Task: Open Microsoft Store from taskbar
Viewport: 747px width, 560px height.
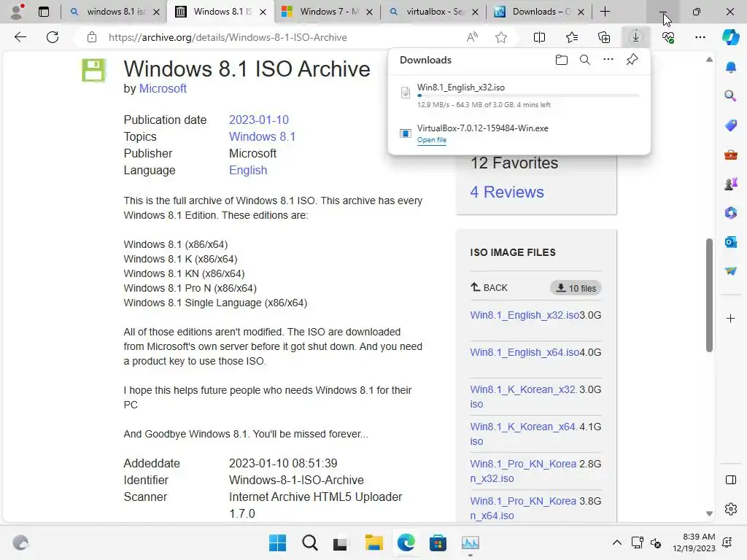Action: [438, 542]
